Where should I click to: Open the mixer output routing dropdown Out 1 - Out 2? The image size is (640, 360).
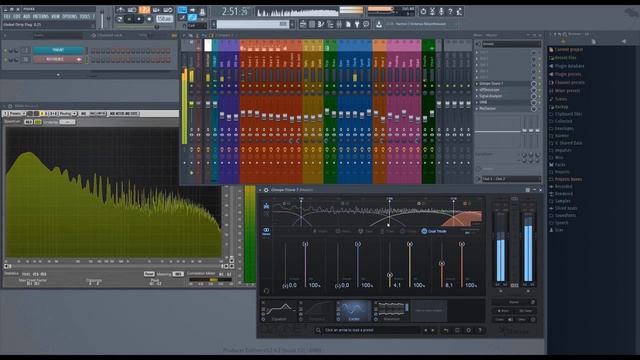(511, 179)
